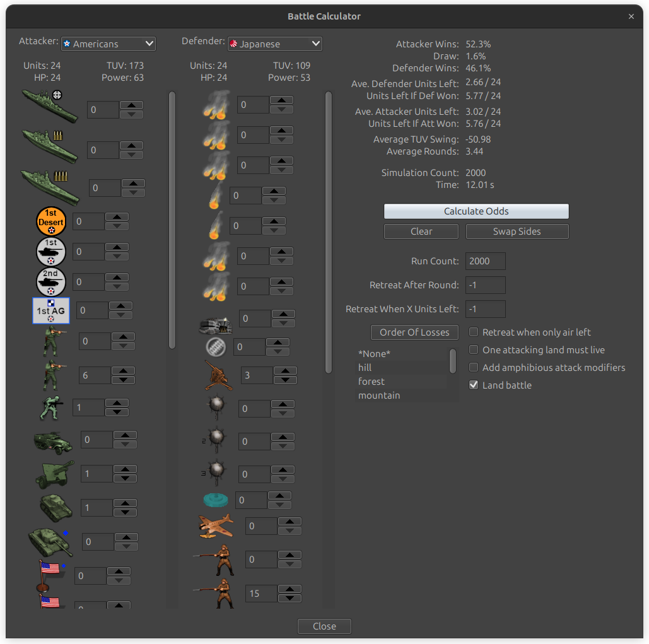Check One attacking land must live

[x=473, y=349]
